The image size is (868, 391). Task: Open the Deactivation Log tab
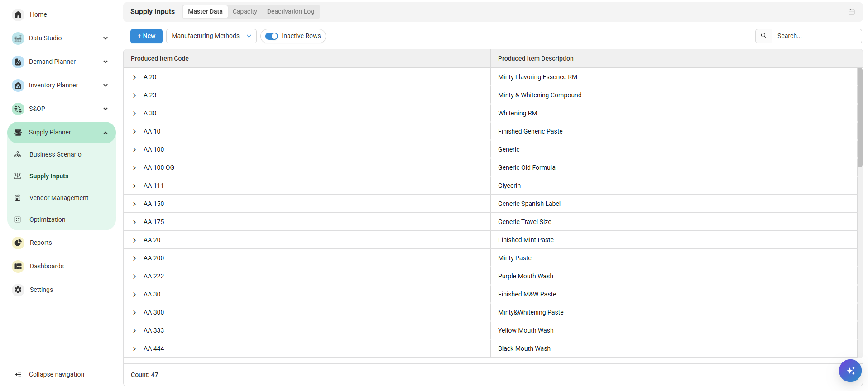pyautogui.click(x=290, y=12)
